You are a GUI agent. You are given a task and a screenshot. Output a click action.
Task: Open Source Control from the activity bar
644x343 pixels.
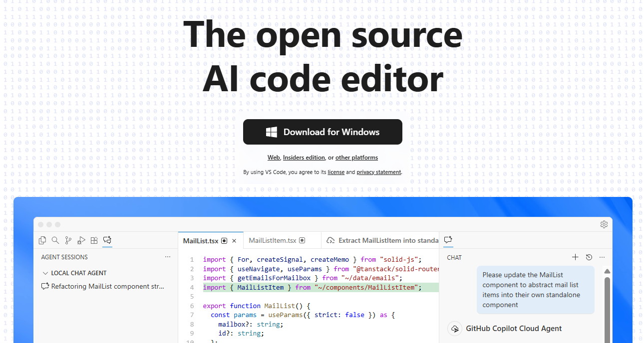[x=68, y=240]
